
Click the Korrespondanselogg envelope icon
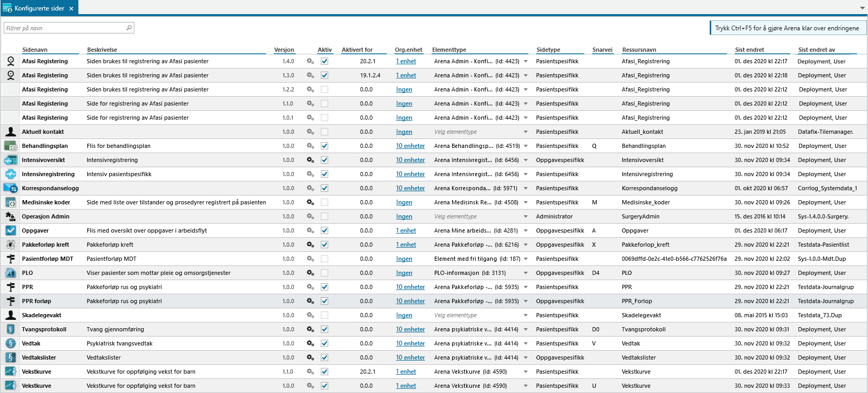[10, 188]
